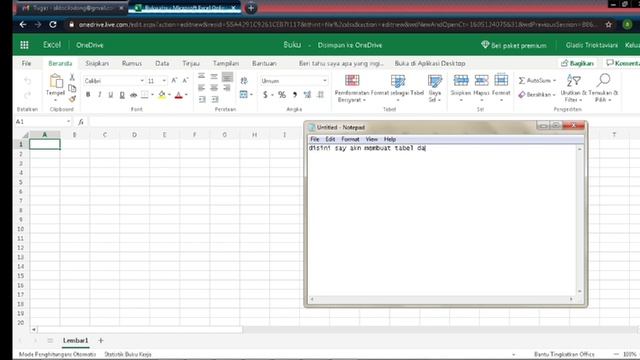The height and width of the screenshot is (360, 640).
Task: Switch to the Sisipkan ribbon tab
Action: pyautogui.click(x=97, y=63)
